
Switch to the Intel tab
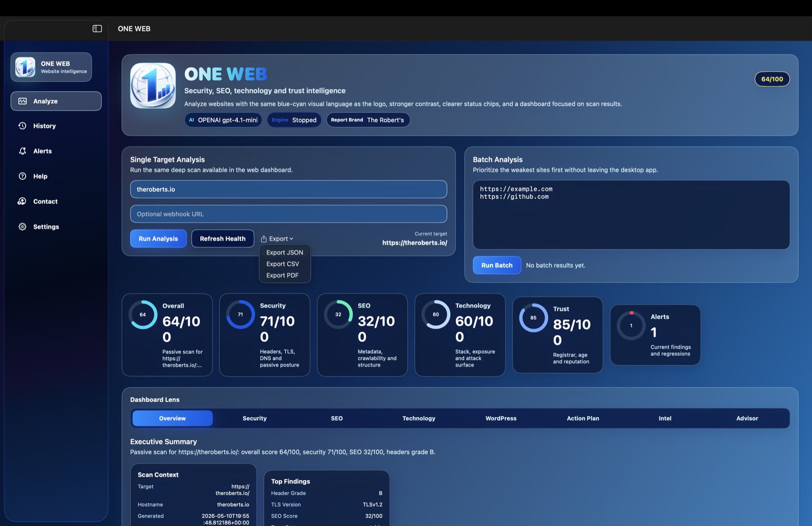click(665, 419)
